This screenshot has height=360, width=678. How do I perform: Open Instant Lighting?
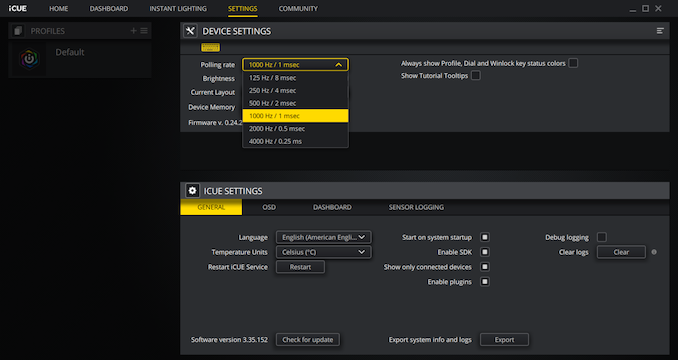pyautogui.click(x=178, y=9)
